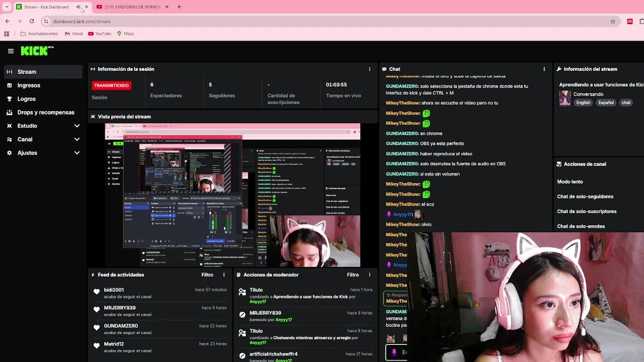This screenshot has height=362, width=644.
Task: Mute the Kick Dashboard tab audio icon
Action: tap(78, 7)
